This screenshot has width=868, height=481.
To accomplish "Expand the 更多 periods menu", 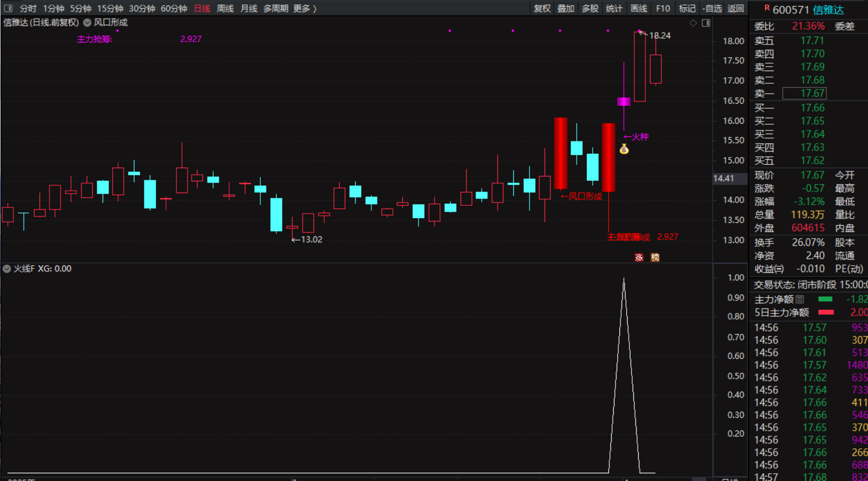I will 305,8.
